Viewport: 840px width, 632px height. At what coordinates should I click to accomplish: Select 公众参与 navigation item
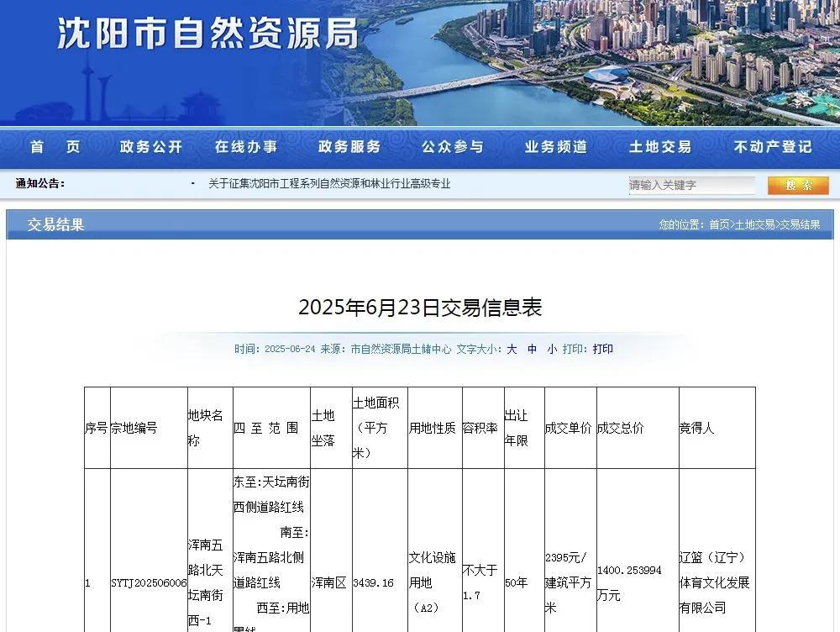(453, 147)
